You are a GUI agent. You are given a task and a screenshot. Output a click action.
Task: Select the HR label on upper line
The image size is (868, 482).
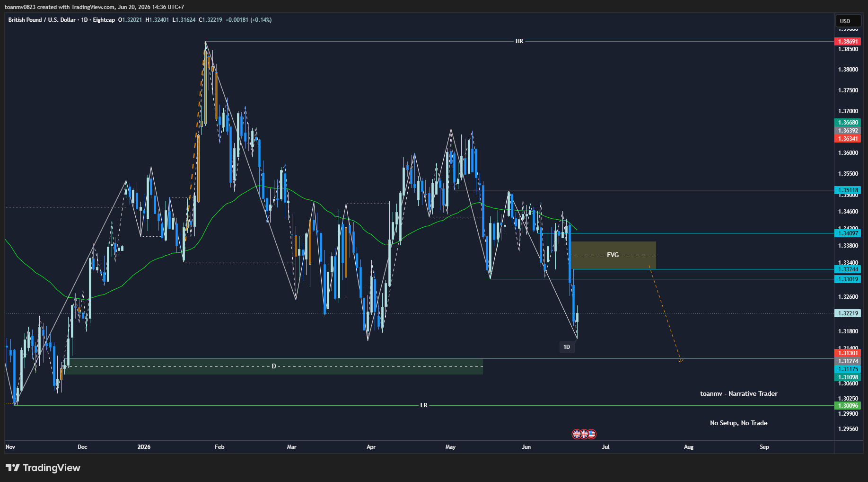(x=519, y=41)
